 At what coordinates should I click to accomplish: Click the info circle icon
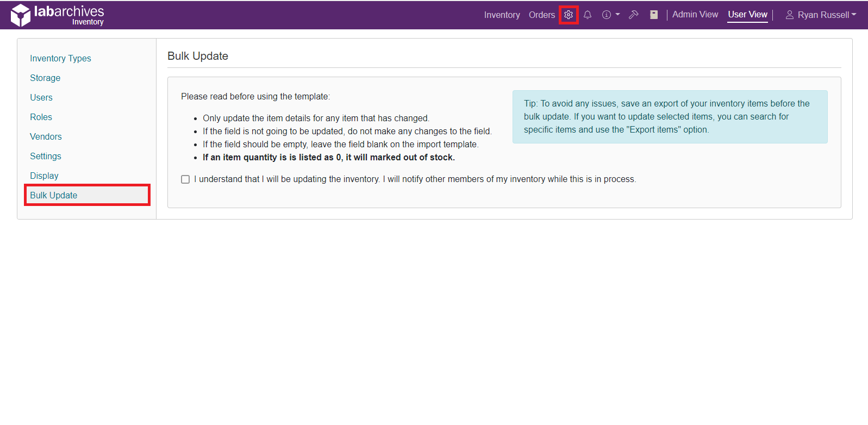pos(607,15)
